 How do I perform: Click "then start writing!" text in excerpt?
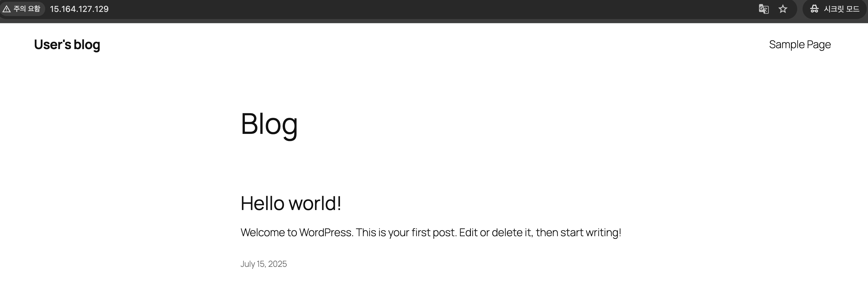pos(578,232)
